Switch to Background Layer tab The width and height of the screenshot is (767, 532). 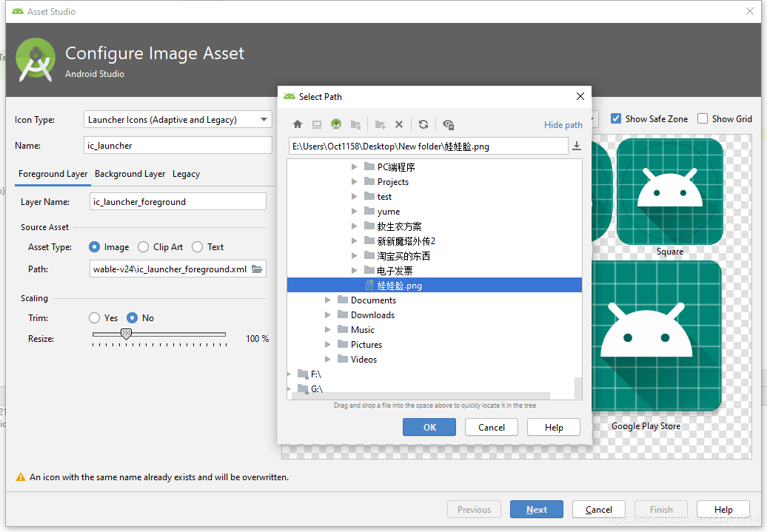tap(130, 174)
